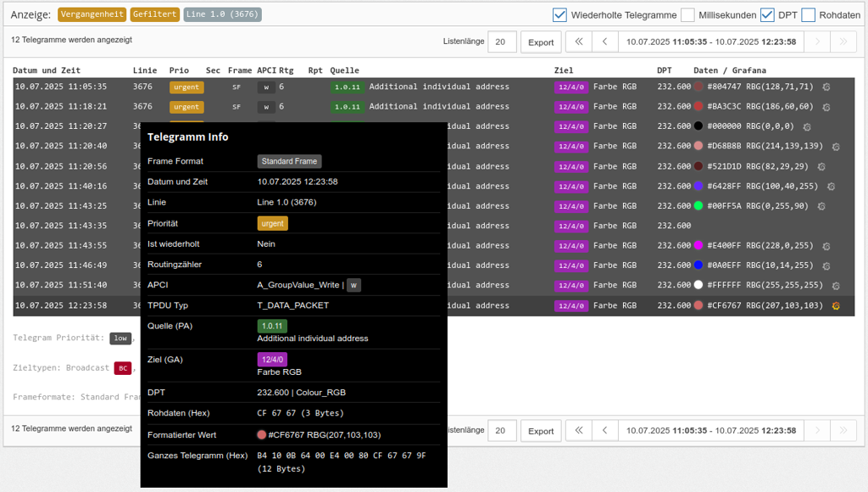Click the w badge after A_GroupValue_Write

(353, 285)
